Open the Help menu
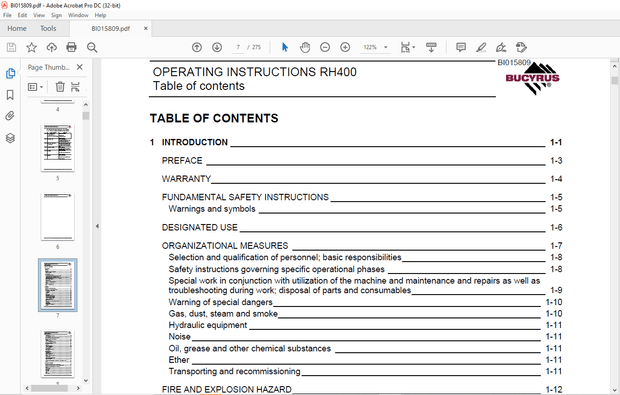The width and height of the screenshot is (620, 395). (100, 15)
